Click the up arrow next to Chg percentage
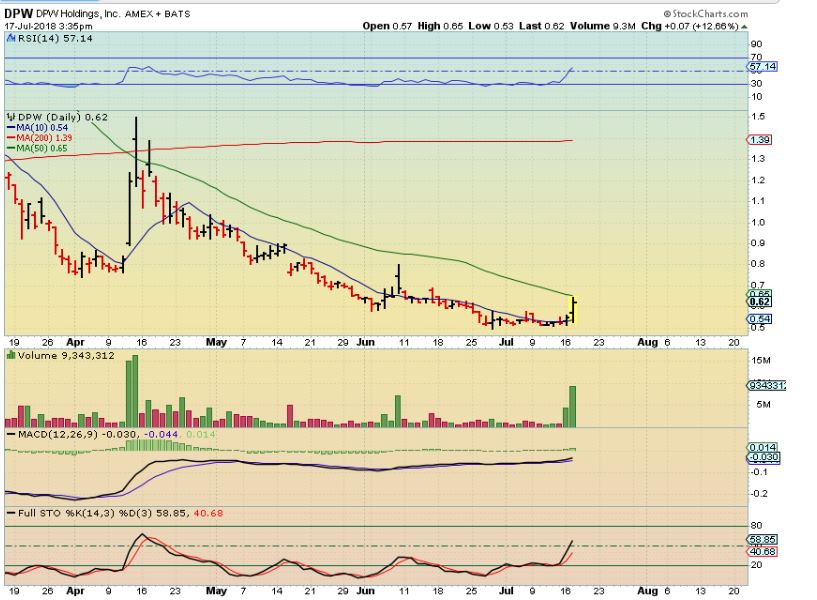817x600 pixels. pyautogui.click(x=744, y=26)
